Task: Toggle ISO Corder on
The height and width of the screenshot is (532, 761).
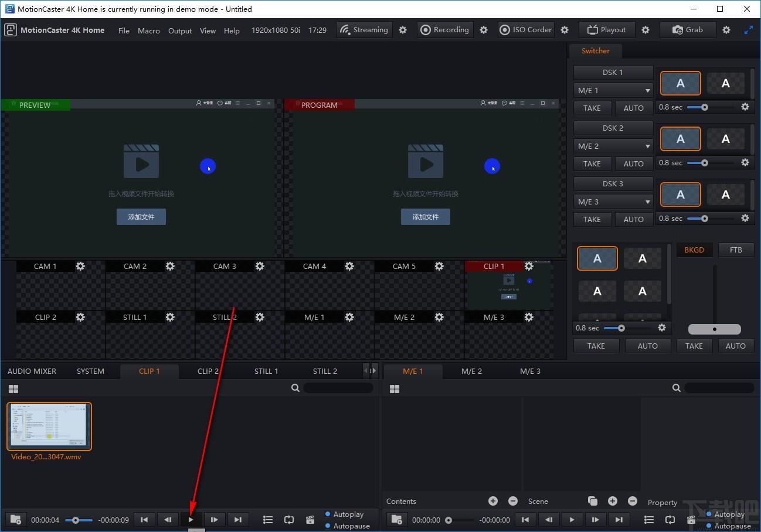Action: pos(526,30)
